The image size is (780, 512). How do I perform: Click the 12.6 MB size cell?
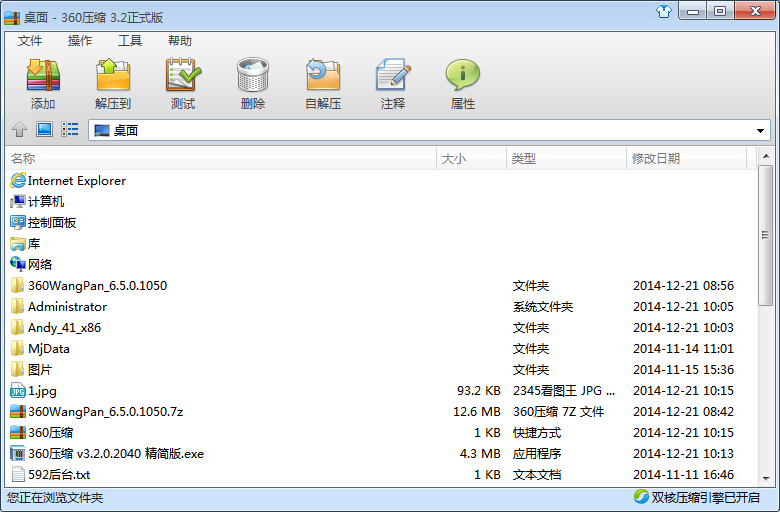(477, 411)
